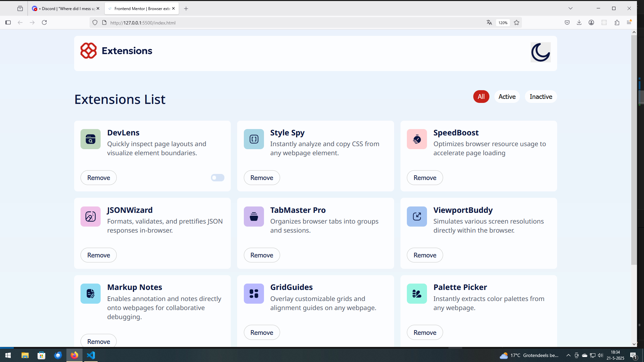Screen dimensions: 644x362
Task: Show only Inactive extensions
Action: coord(541,97)
